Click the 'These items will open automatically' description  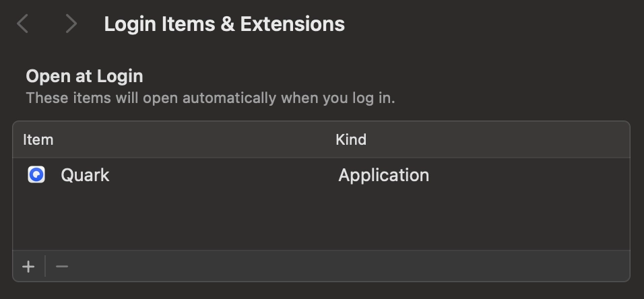tap(210, 98)
